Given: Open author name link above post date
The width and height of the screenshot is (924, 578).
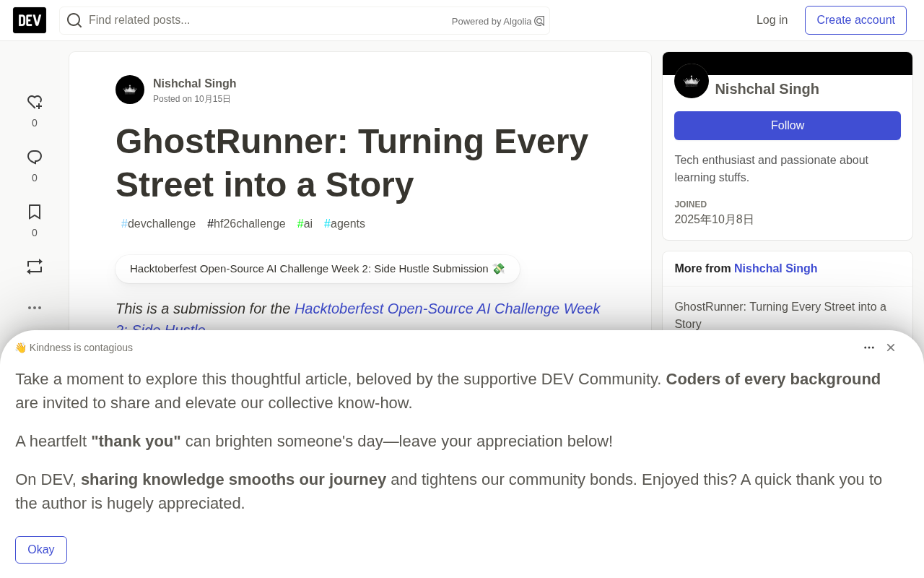Looking at the screenshot, I should (x=195, y=84).
